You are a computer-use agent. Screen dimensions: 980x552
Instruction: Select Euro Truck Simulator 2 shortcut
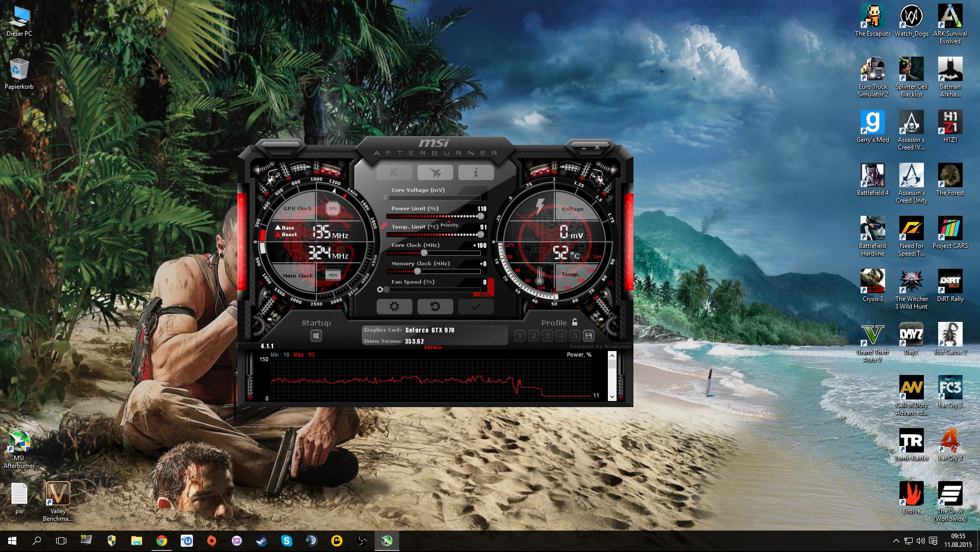tap(872, 77)
